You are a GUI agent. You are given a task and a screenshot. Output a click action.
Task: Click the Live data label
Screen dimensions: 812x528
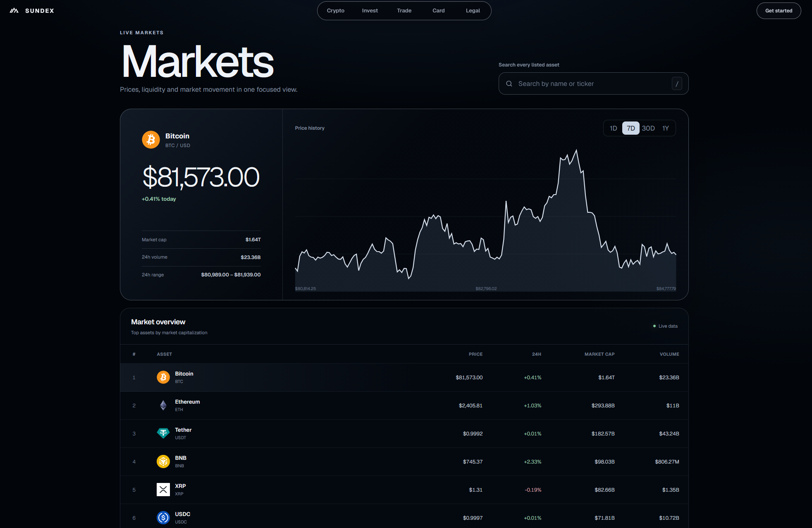668,326
